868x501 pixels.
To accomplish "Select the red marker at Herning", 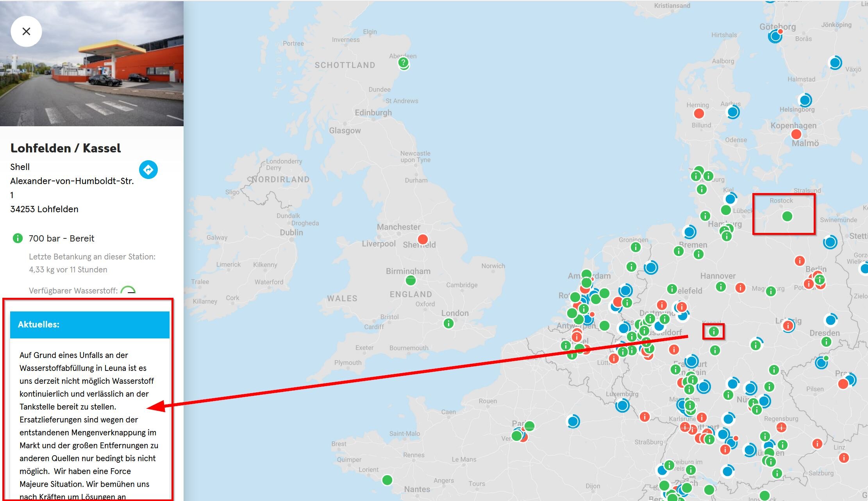I will 699,114.
